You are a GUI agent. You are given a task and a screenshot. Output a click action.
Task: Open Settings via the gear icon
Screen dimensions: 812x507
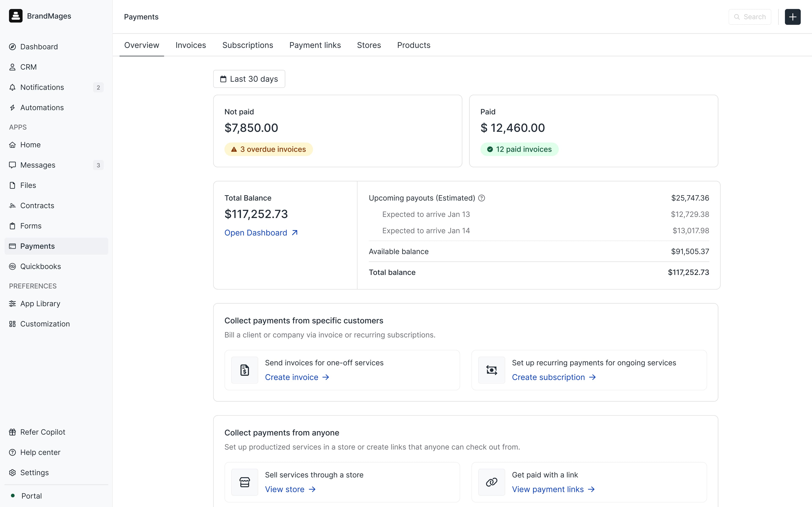pyautogui.click(x=13, y=473)
